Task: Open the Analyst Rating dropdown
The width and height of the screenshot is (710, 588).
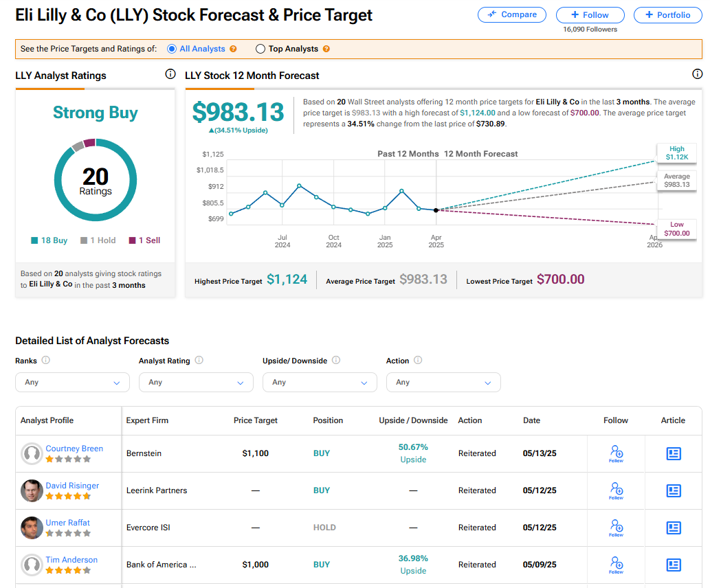Action: pos(196,382)
